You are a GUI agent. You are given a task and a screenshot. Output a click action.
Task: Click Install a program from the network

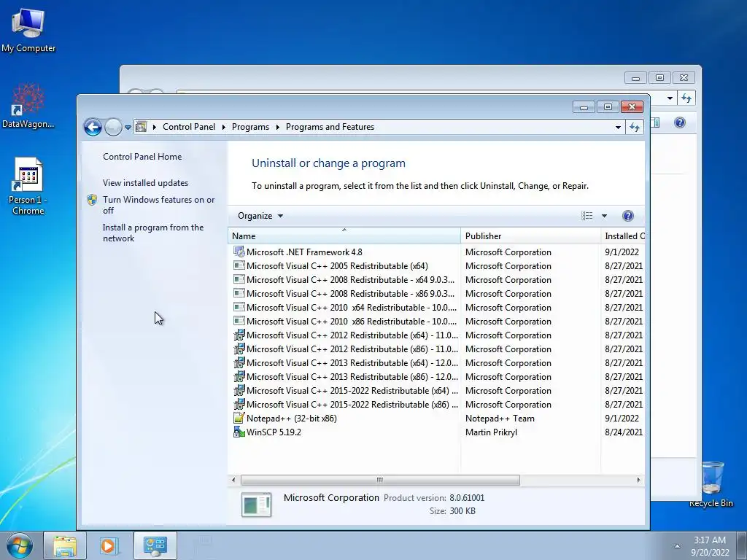153,233
